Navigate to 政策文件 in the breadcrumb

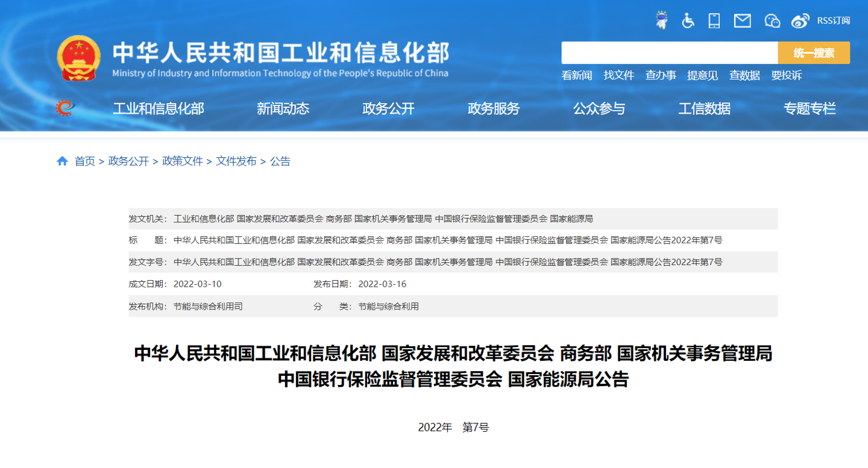click(182, 161)
